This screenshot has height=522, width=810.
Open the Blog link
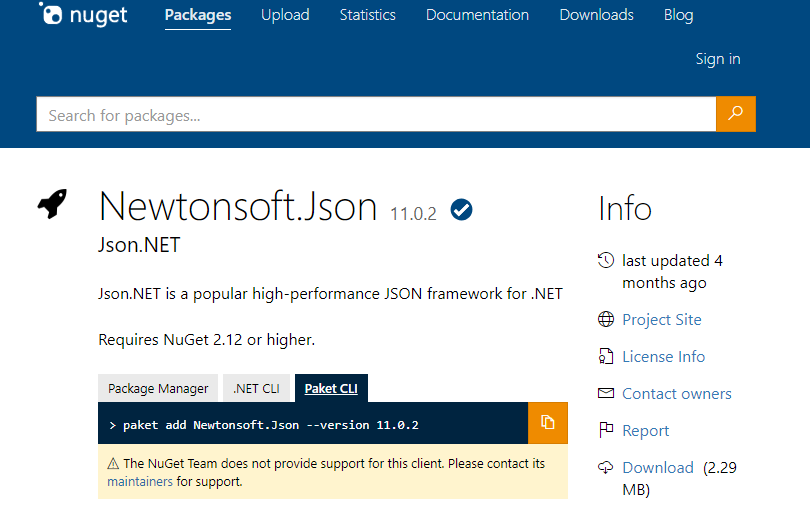pyautogui.click(x=678, y=15)
